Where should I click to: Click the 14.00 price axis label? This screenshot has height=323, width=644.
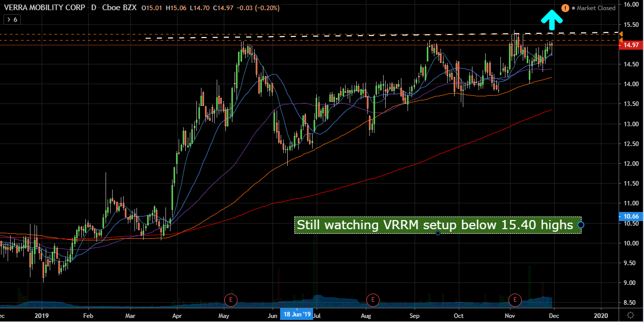[631, 84]
